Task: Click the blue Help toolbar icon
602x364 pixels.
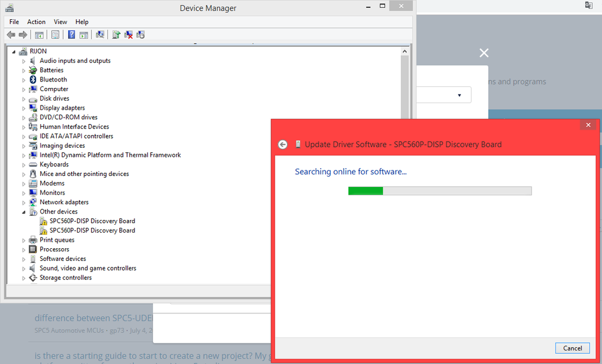Action: 72,35
